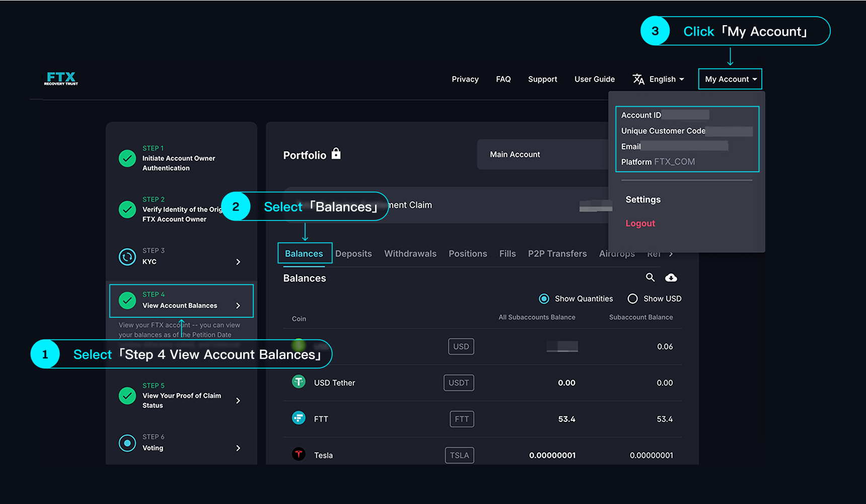Viewport: 866px width, 504px height.
Task: Click Tesla subaccount balance 0.00000001
Action: coord(652,455)
